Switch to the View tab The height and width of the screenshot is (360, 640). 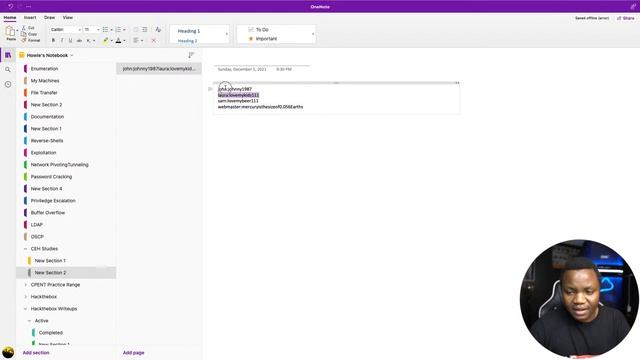68,18
